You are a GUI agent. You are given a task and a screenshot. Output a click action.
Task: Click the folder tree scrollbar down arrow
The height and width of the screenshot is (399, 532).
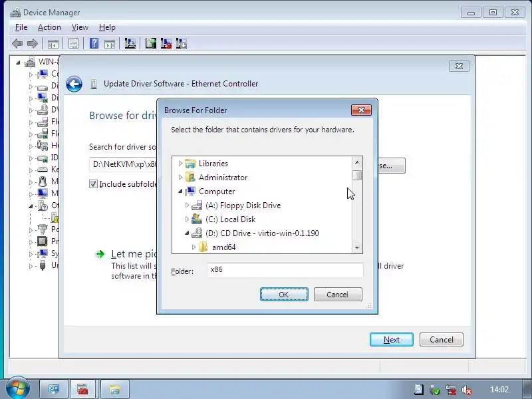point(357,247)
